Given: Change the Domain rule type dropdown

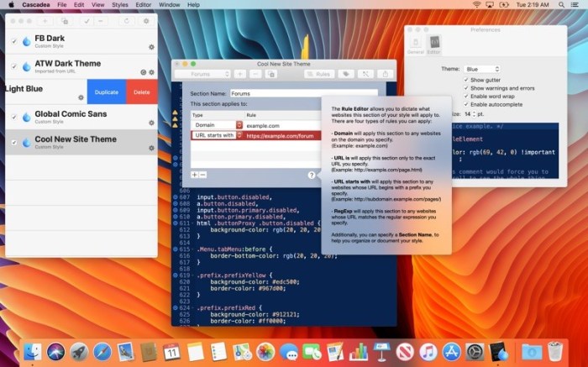Looking at the screenshot, I should click(x=217, y=125).
